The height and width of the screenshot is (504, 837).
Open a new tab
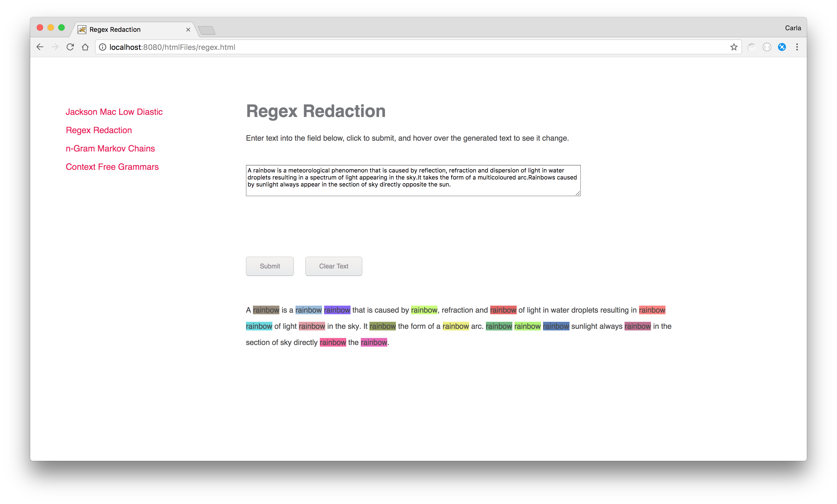pyautogui.click(x=207, y=30)
